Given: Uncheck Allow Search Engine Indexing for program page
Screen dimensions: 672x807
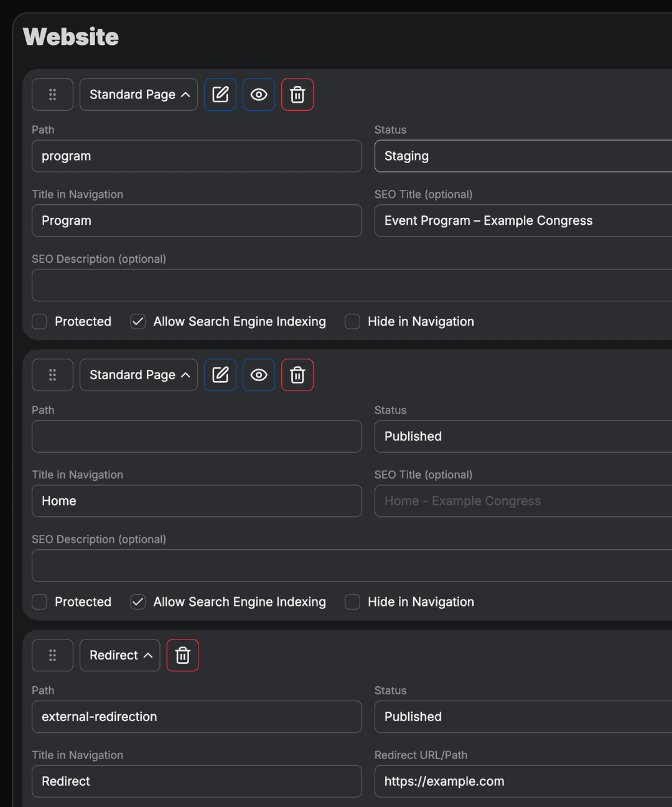Looking at the screenshot, I should coord(138,321).
